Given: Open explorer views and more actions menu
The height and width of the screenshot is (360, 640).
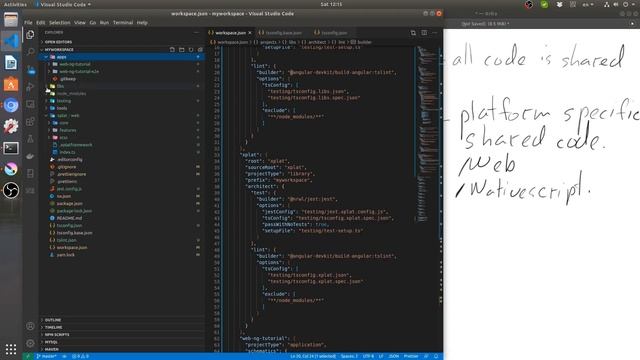Looking at the screenshot, I should 197,33.
